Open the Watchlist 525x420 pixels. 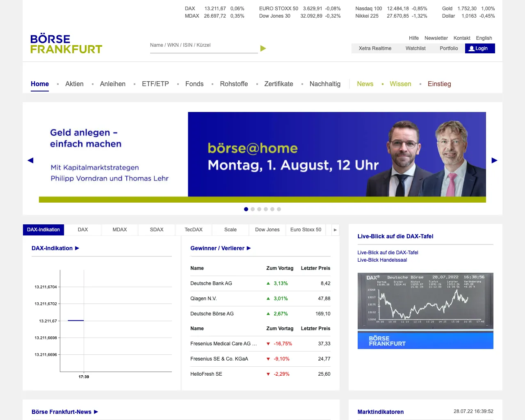tap(415, 48)
